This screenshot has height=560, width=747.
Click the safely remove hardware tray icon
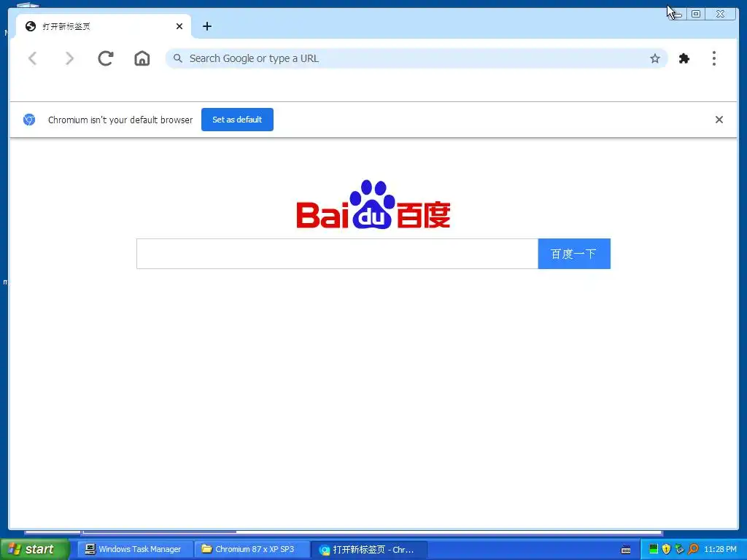[680, 549]
